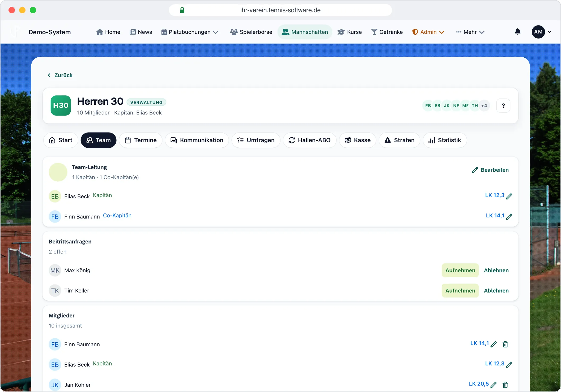Show the Strafen tab

point(399,140)
